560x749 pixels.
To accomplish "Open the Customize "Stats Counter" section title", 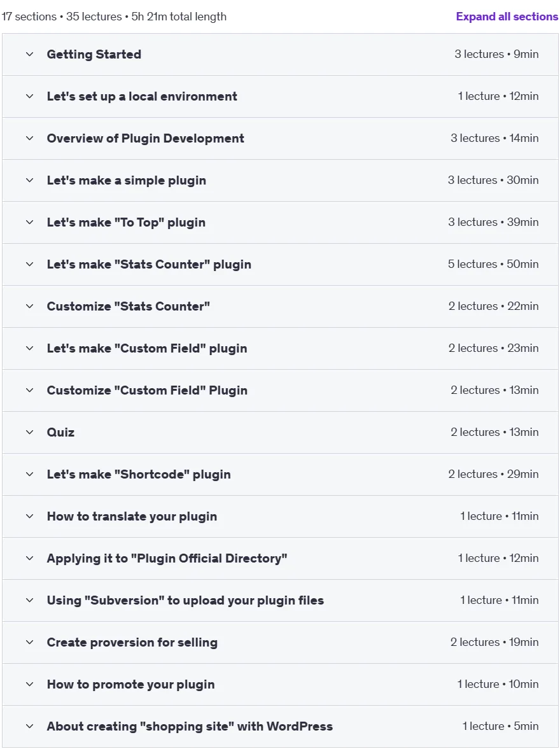I will (x=128, y=306).
